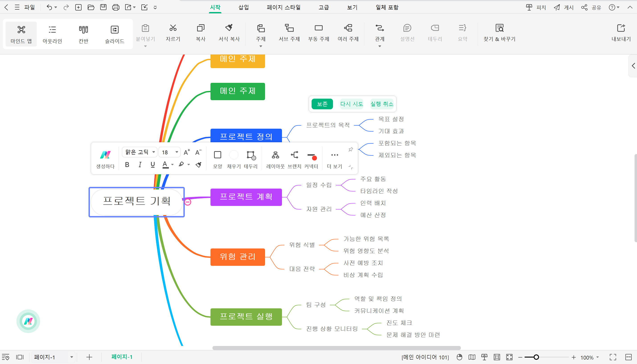The width and height of the screenshot is (637, 364).
Task: Click the Export (내보내기) icon
Action: [621, 28]
